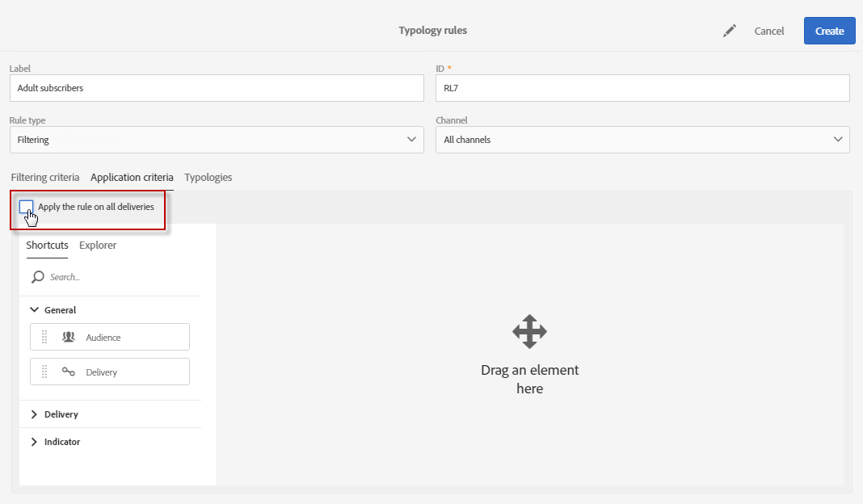Click the Cancel button
The width and height of the screenshot is (863, 504).
769,31
